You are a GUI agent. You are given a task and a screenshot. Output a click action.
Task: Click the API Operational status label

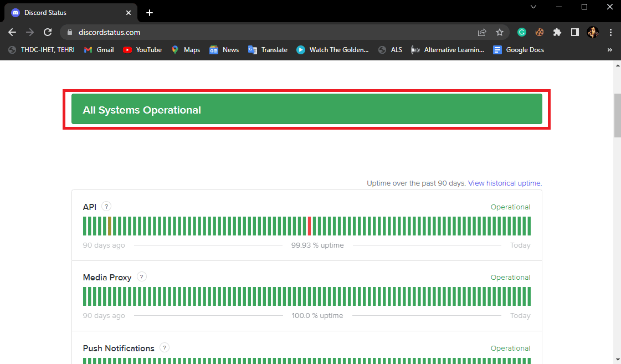point(510,207)
